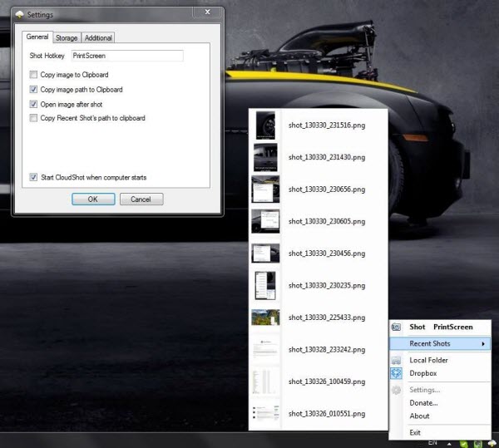Disable Open image after shot option
Screen dimensions: 499x448
32,104
